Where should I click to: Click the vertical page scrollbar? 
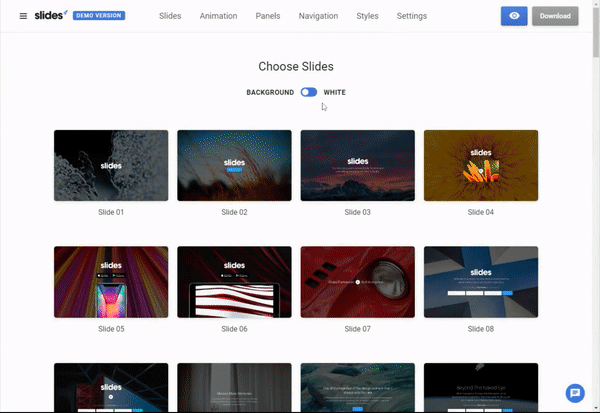[596, 33]
